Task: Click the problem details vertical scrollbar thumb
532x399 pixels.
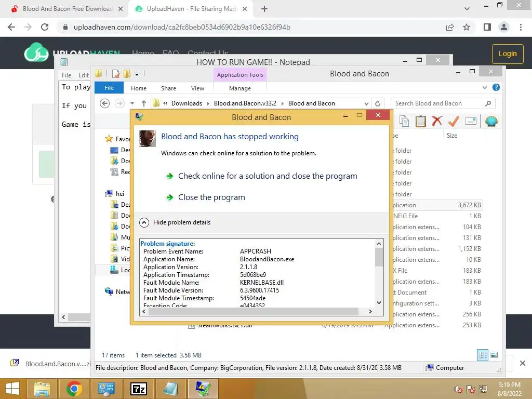Action: (379, 257)
